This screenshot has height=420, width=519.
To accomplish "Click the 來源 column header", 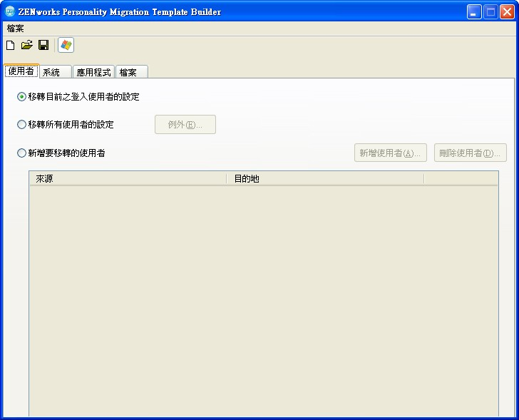I will tap(128, 179).
